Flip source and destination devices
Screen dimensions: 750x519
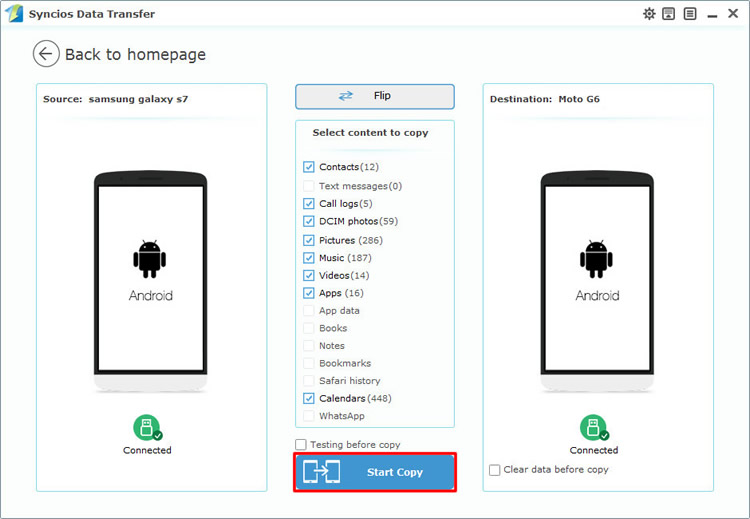375,96
